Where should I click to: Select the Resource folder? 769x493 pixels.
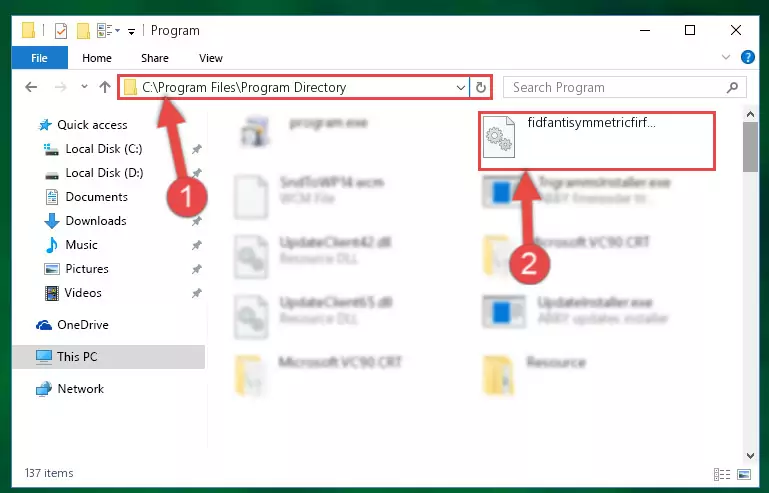coord(535,375)
